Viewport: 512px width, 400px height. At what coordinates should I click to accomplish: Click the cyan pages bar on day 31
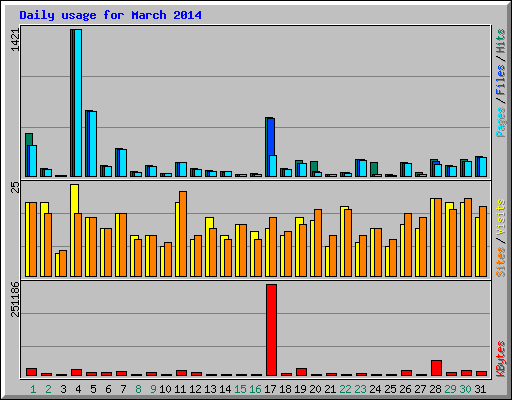tap(483, 167)
